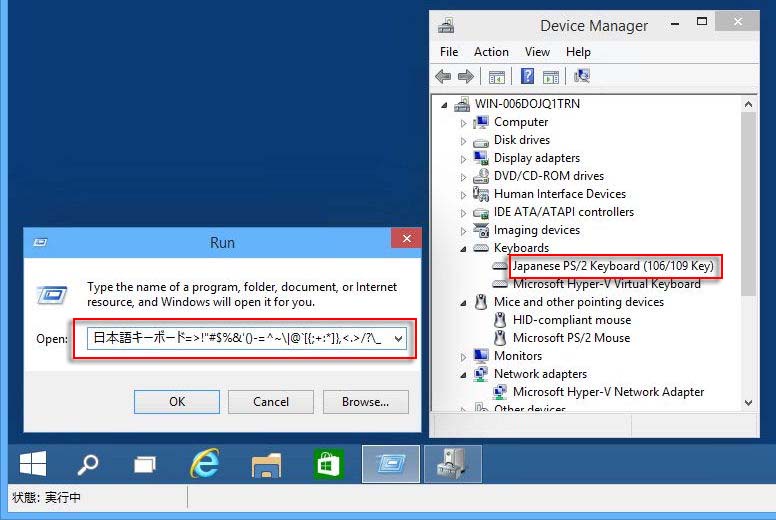Collapse the WIN-006DOJQ1TRN root node
776x520 pixels.
444,105
